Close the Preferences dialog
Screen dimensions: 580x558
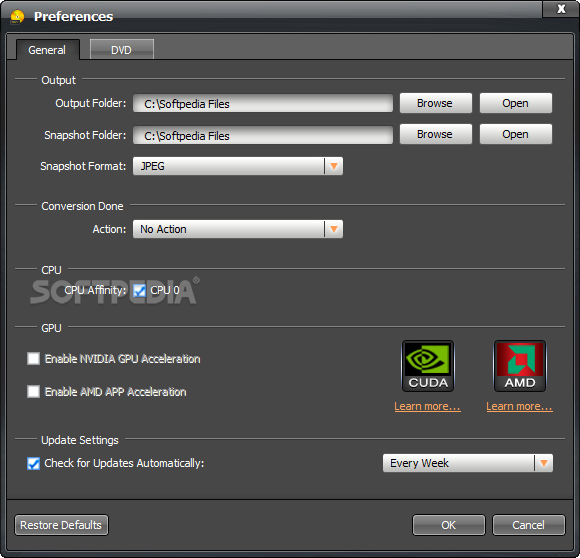point(561,9)
